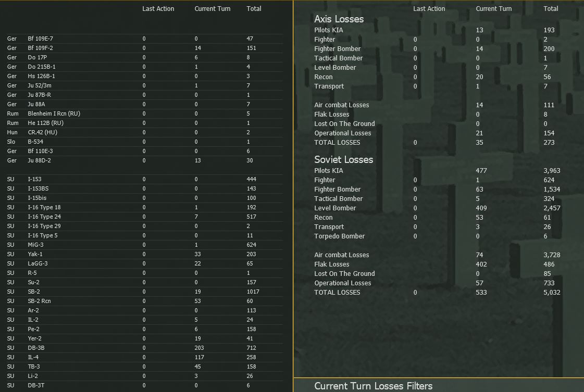Image resolution: width=584 pixels, height=392 pixels.
Task: Select the Ju 88D-2 aircraft entry
Action: point(42,160)
